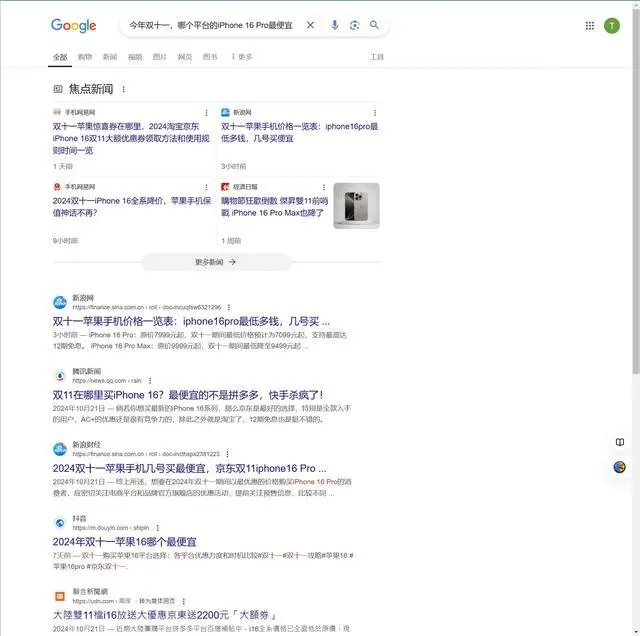Click the finance.sina.com.cn doc-incuqfsw URL text
Screen dimensions: 640x636
click(x=147, y=307)
